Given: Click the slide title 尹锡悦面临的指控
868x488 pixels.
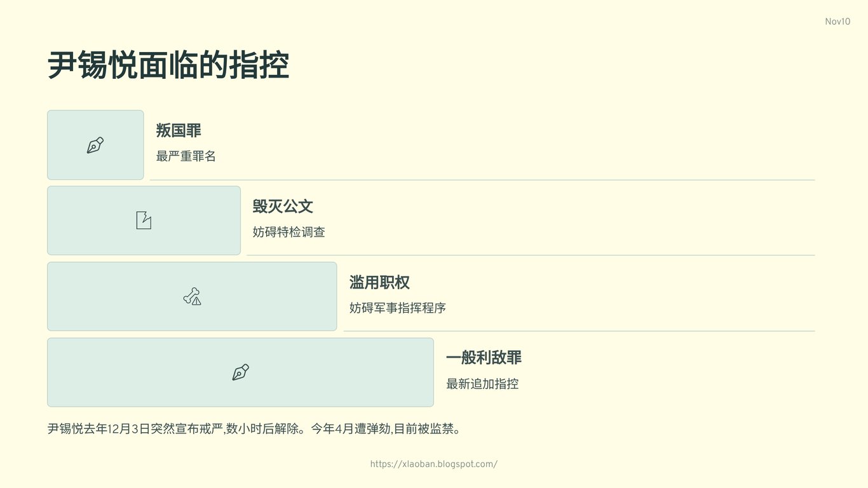Looking at the screenshot, I should pos(168,65).
